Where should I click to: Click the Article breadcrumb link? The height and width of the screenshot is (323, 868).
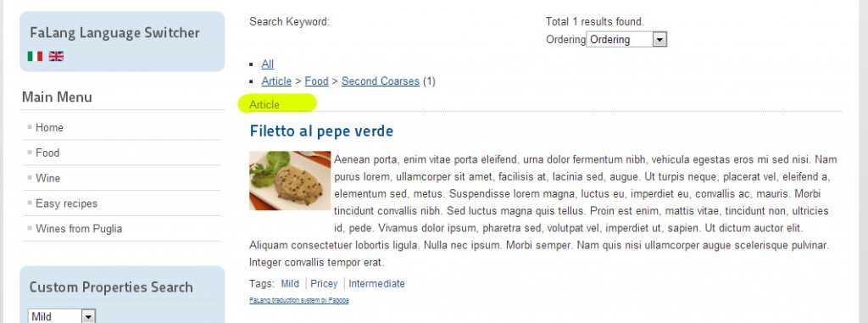tap(276, 81)
